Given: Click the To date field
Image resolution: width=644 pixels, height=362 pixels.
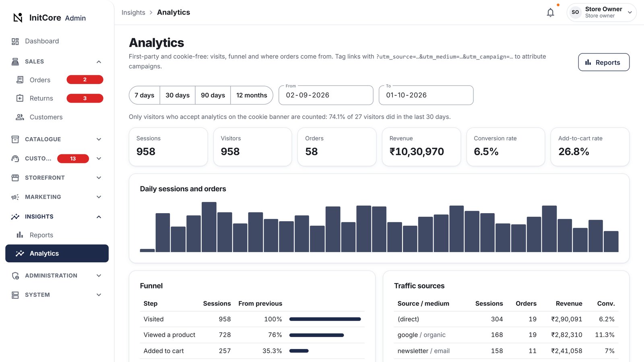Looking at the screenshot, I should [x=426, y=95].
